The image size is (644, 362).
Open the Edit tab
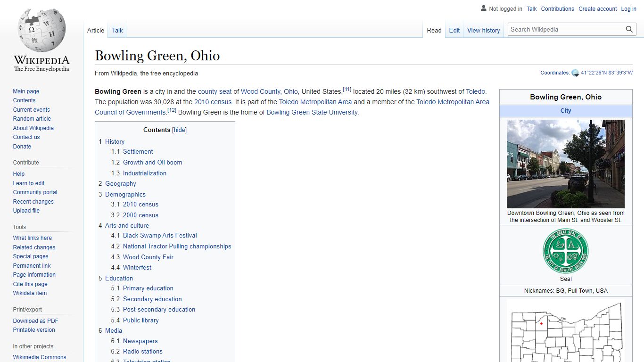coord(454,30)
